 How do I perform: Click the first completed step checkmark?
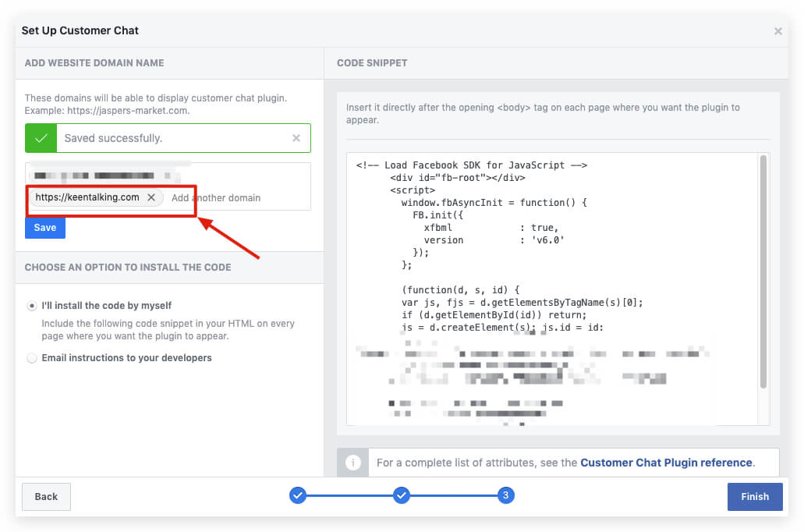click(298, 495)
